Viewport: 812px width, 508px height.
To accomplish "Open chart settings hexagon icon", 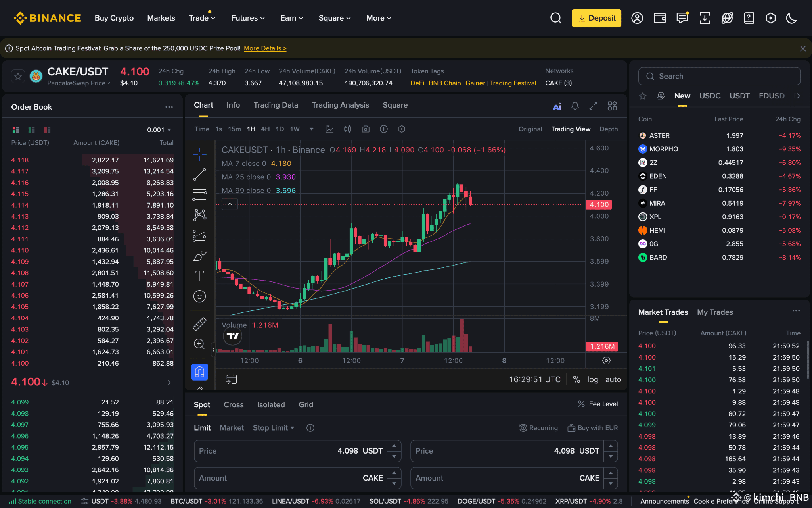I will [x=402, y=129].
